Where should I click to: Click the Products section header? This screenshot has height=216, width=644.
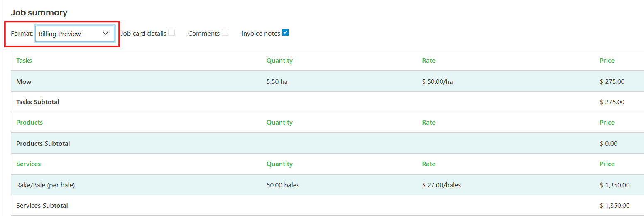29,123
